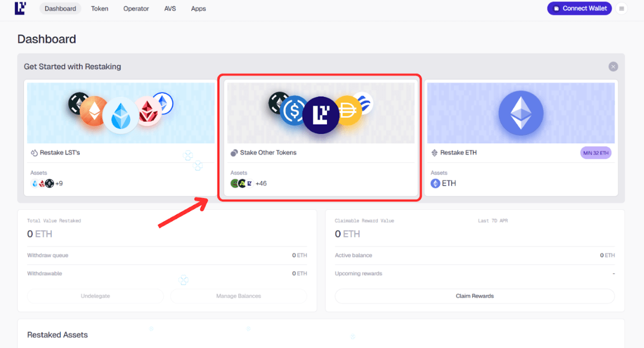The width and height of the screenshot is (644, 348).
Task: Select the Dashboard tab
Action: pos(60,8)
